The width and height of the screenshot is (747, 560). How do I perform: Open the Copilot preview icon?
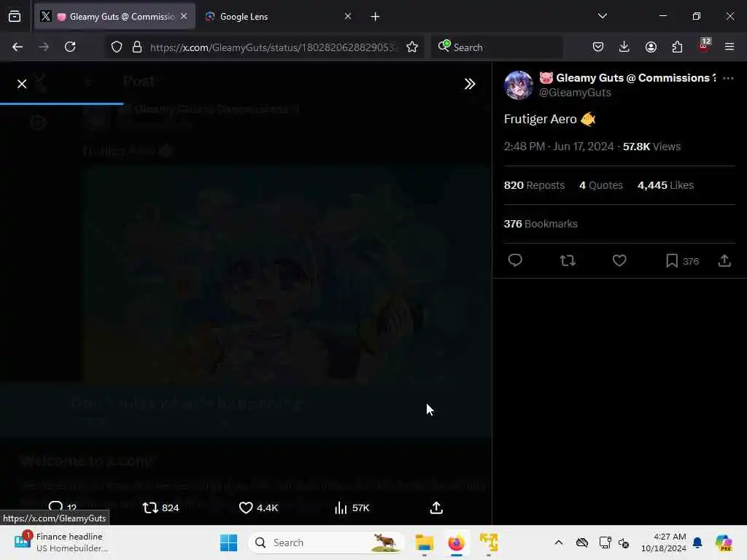(723, 542)
